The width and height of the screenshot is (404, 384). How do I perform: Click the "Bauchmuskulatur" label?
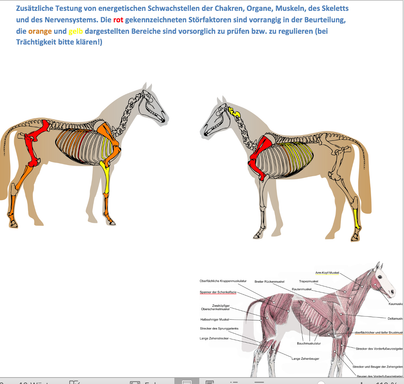click(x=309, y=343)
